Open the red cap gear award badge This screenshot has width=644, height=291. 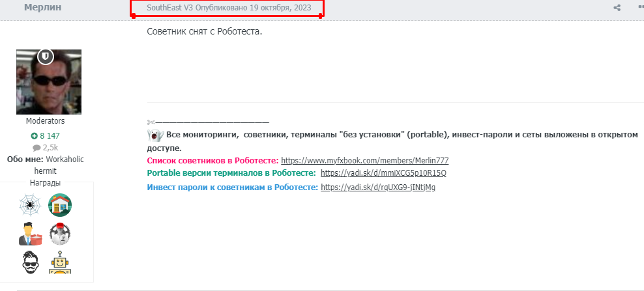coord(60,234)
